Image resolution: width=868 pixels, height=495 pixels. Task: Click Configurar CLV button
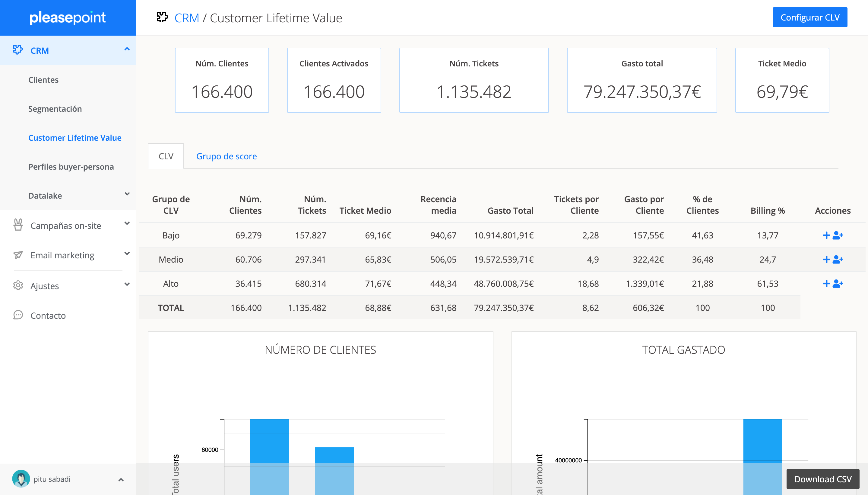pyautogui.click(x=809, y=17)
